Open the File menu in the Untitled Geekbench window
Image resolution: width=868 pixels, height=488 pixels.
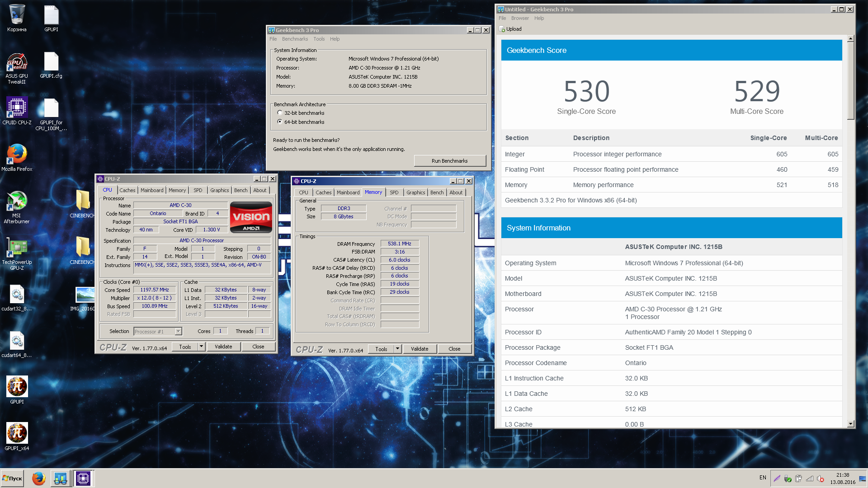coord(502,18)
